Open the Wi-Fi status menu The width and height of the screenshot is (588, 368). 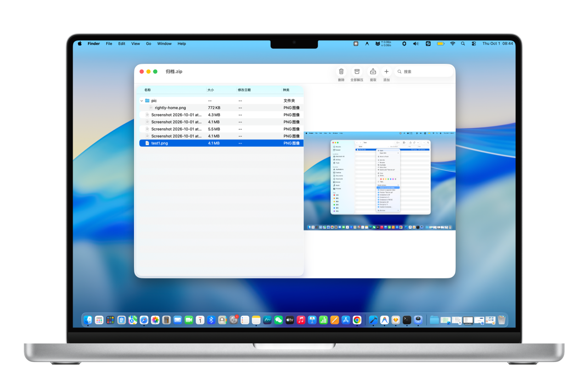pos(452,44)
